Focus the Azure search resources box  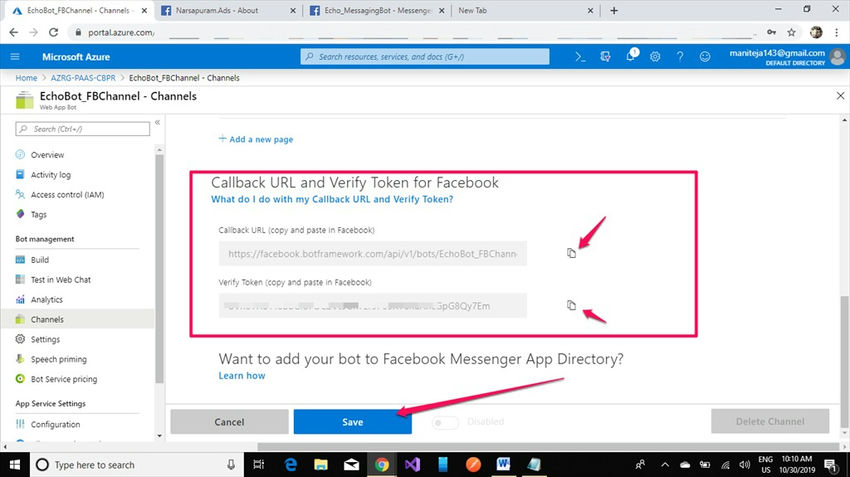click(x=425, y=56)
